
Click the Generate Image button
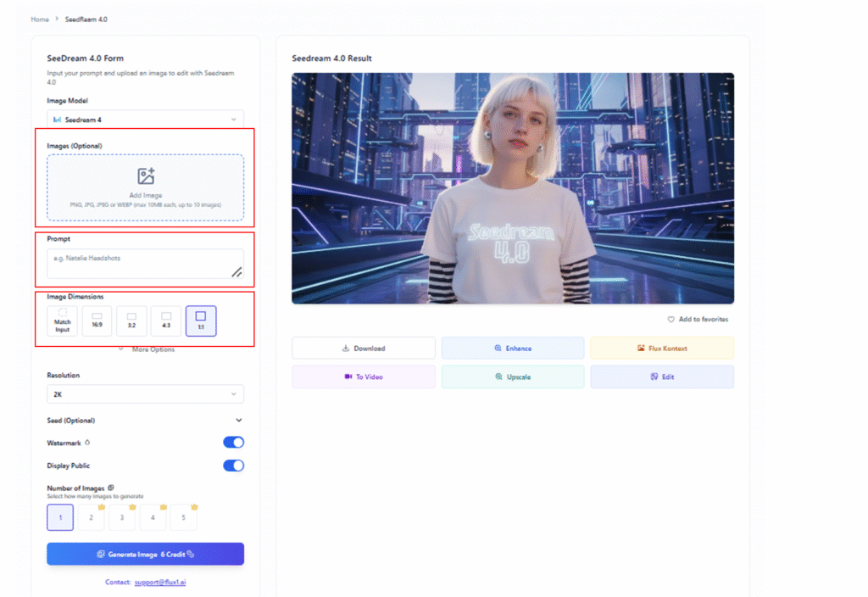tap(146, 554)
